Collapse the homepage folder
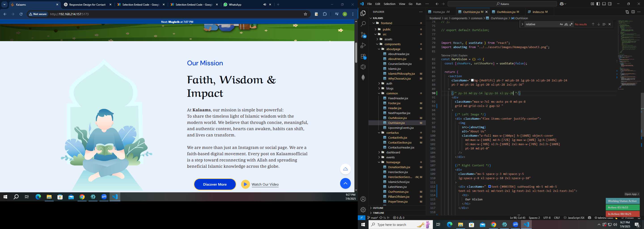Viewport: 644px width, 229px height. (393, 162)
